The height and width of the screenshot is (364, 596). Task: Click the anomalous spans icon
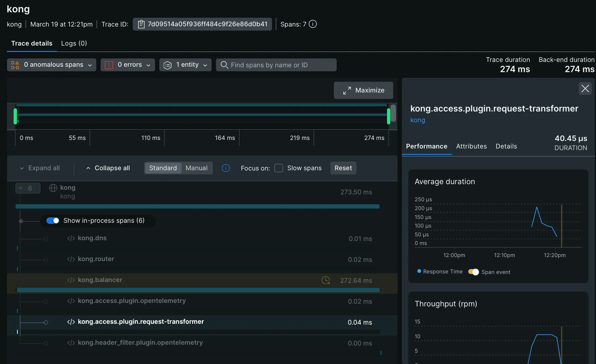[x=15, y=65]
